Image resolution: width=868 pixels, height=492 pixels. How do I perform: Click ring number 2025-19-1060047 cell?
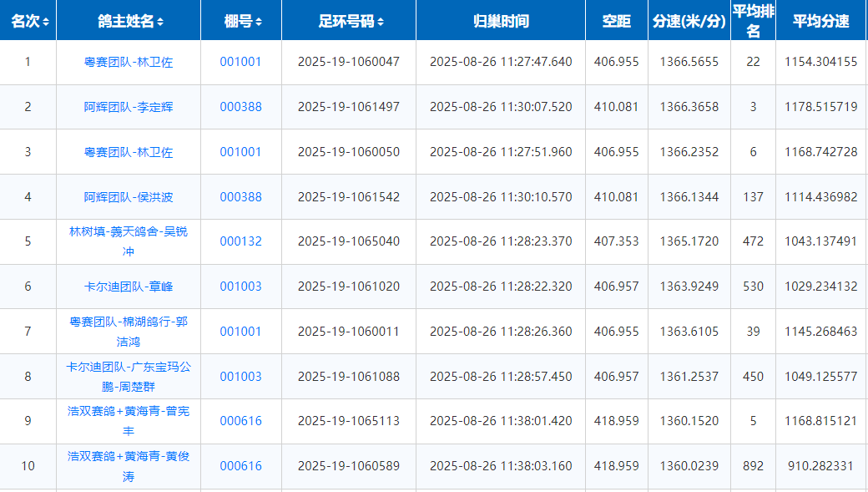(348, 62)
